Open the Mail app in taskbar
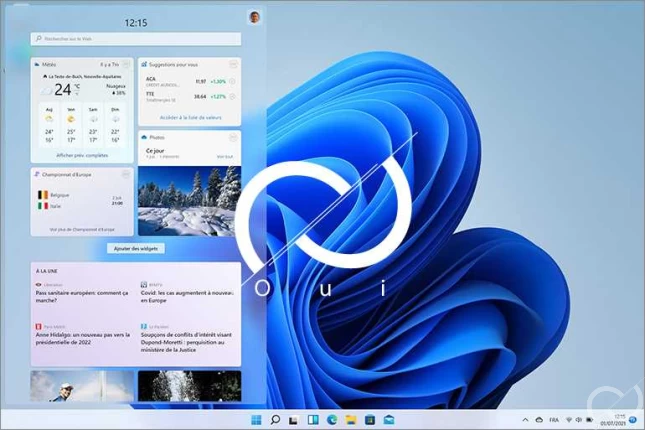 (x=388, y=419)
